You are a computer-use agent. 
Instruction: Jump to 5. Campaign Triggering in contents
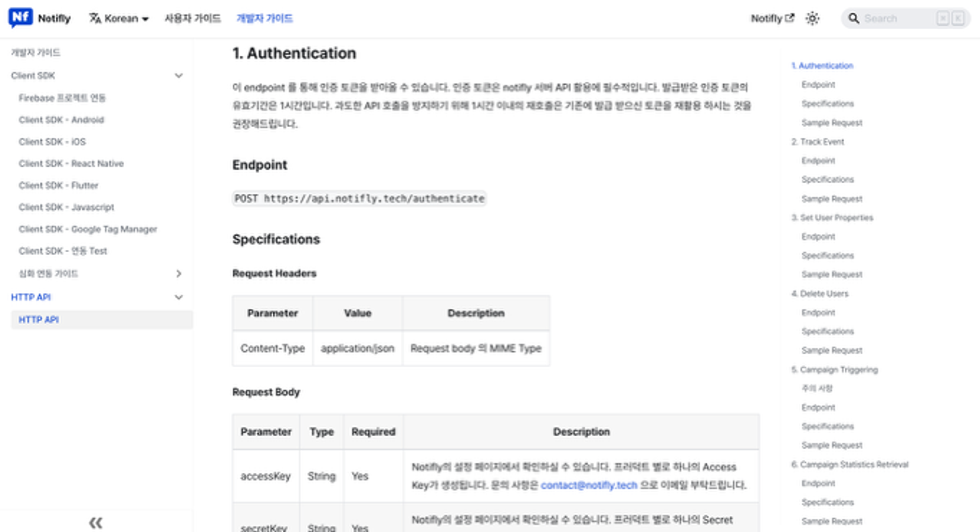(x=835, y=369)
